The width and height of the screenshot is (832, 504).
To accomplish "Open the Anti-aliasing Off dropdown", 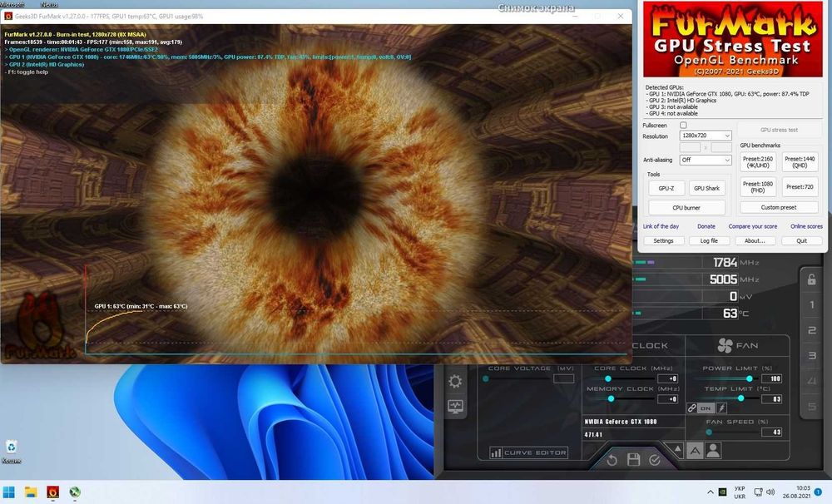I will [x=706, y=160].
